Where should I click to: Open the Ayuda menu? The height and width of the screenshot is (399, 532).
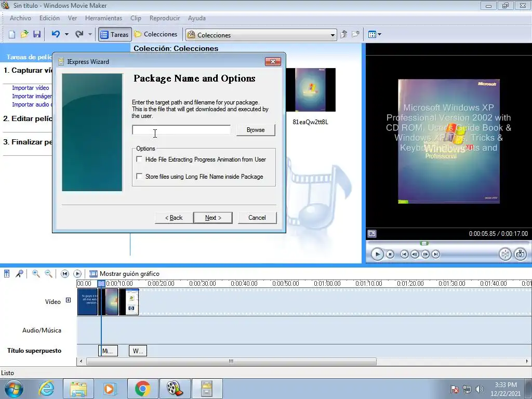coord(197,18)
